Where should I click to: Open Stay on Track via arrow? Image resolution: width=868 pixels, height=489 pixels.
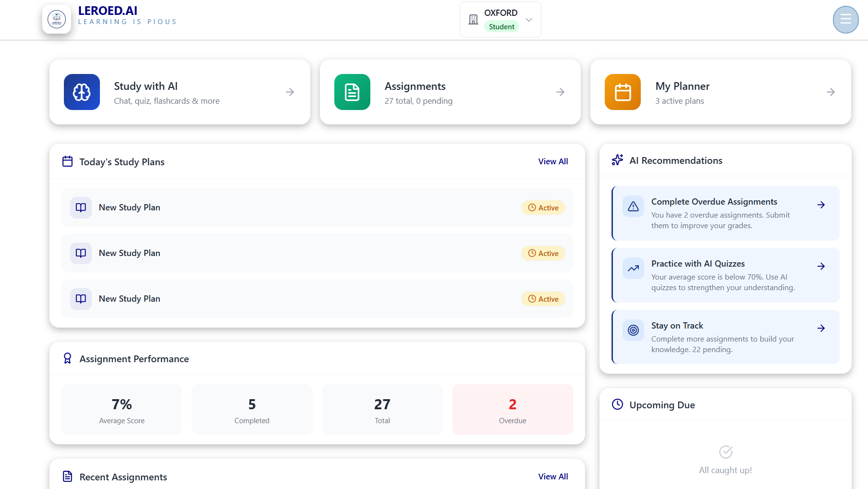pyautogui.click(x=821, y=328)
